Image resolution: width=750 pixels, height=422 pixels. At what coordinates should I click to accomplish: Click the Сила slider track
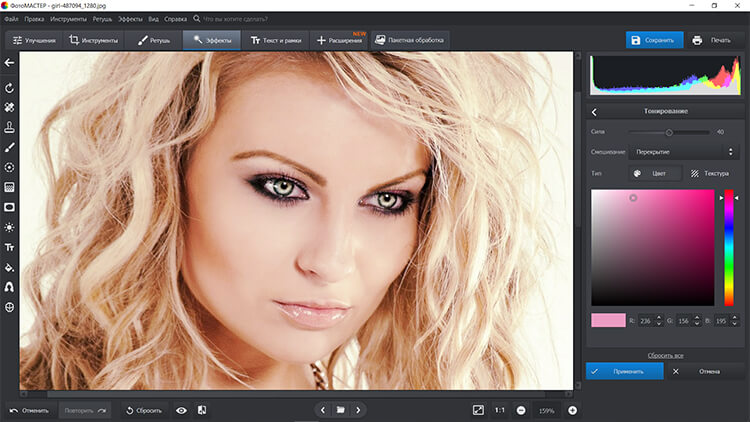pos(669,132)
